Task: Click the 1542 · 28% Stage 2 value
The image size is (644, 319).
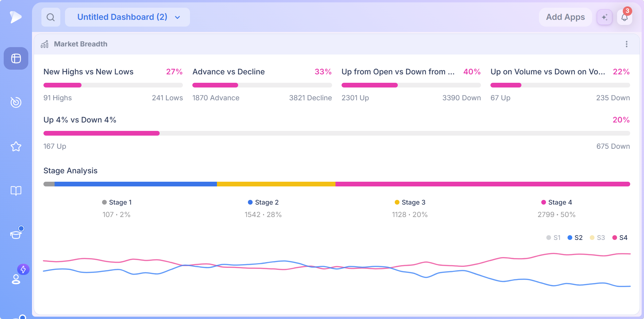Action: click(263, 215)
